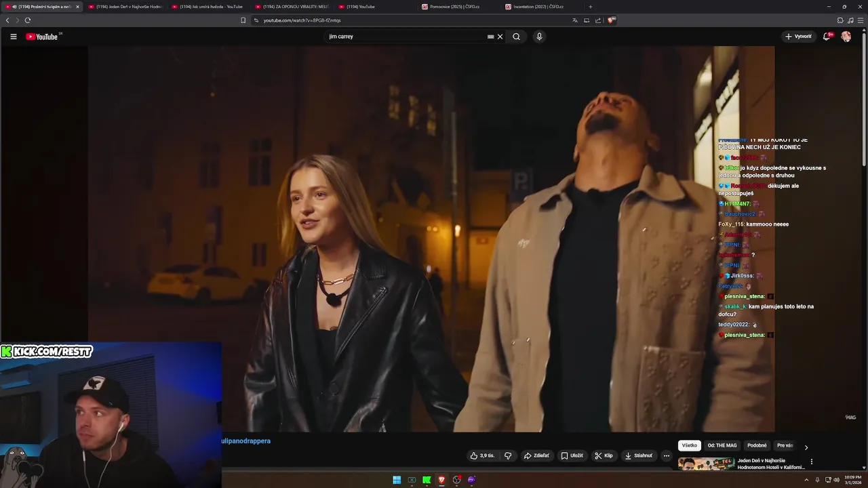Clear the search text with X icon
The height and width of the screenshot is (488, 868).
[x=500, y=37]
